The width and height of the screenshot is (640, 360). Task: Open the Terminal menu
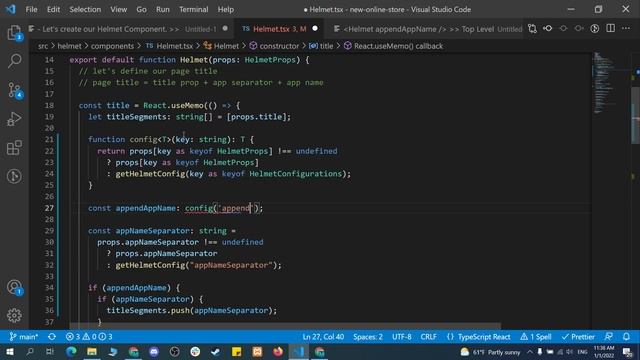pos(193,9)
